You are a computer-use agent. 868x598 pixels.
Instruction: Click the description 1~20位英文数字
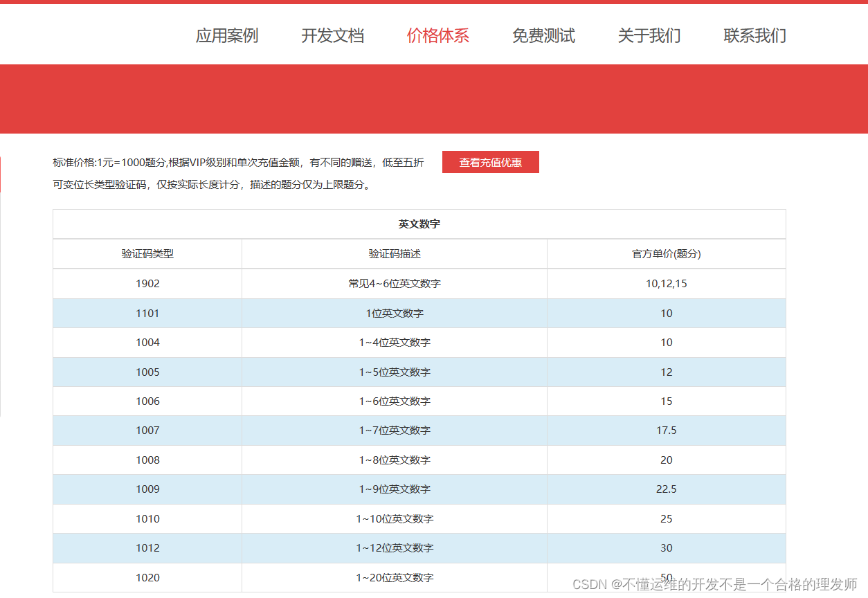pos(395,578)
